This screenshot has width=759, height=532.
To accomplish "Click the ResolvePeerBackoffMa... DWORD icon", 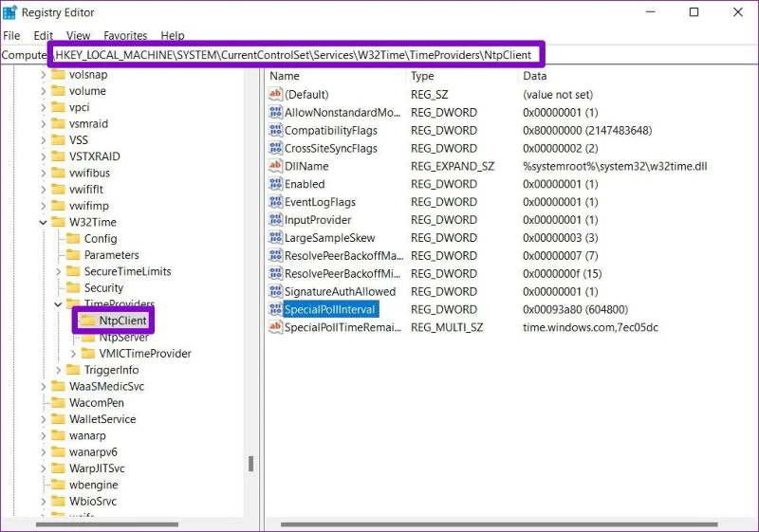I will (x=275, y=255).
